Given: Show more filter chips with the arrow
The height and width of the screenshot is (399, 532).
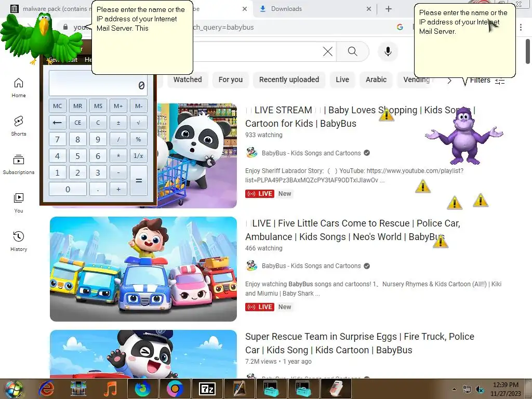Looking at the screenshot, I should pos(449,81).
